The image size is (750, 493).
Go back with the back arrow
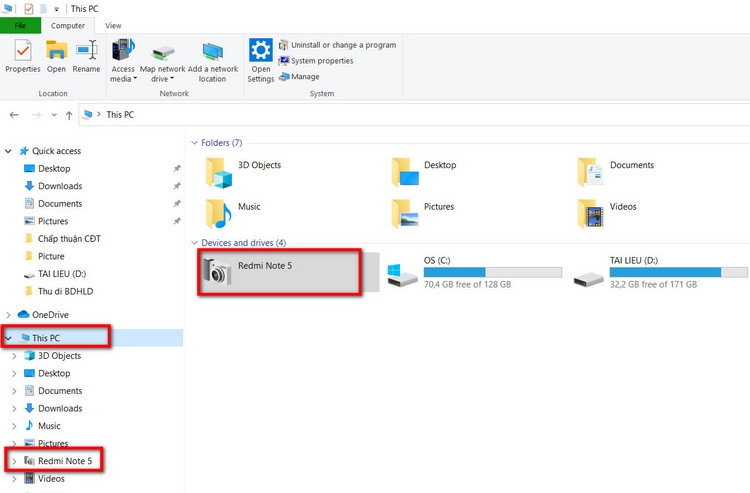[14, 115]
